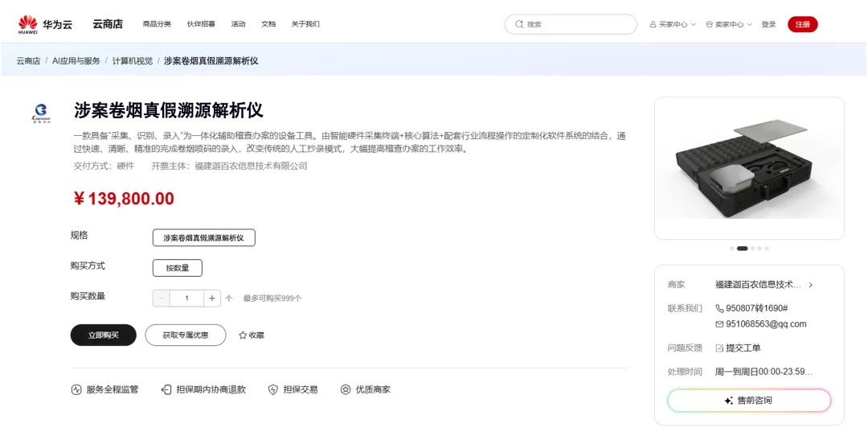Open the 伙伴招募 menu
The height and width of the screenshot is (436, 868).
point(201,24)
